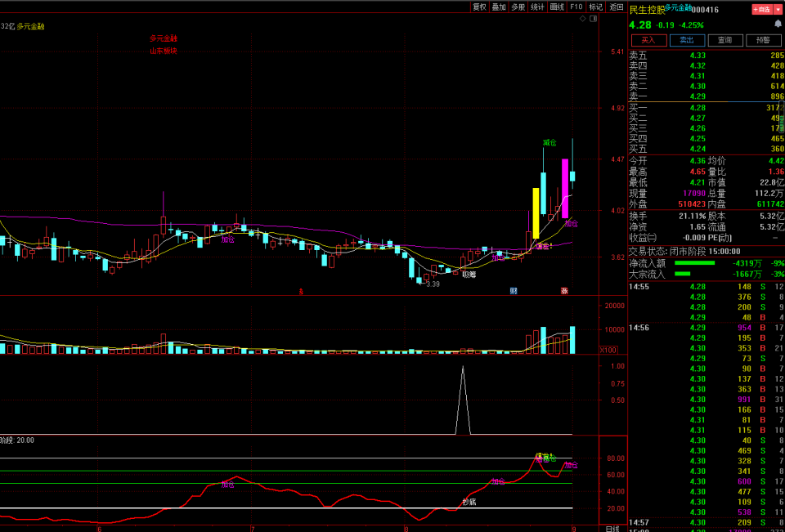Click the diamond marker icon above chart
The image size is (785, 532).
pyautogui.click(x=583, y=19)
